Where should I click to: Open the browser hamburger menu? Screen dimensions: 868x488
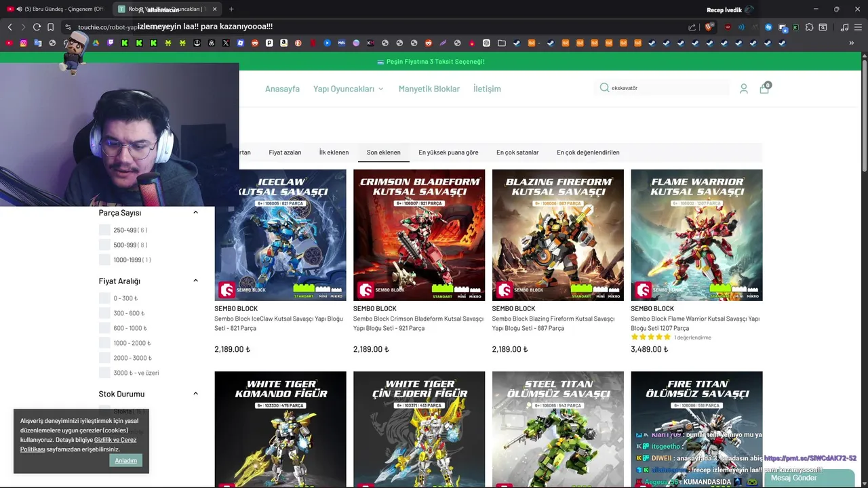click(858, 27)
